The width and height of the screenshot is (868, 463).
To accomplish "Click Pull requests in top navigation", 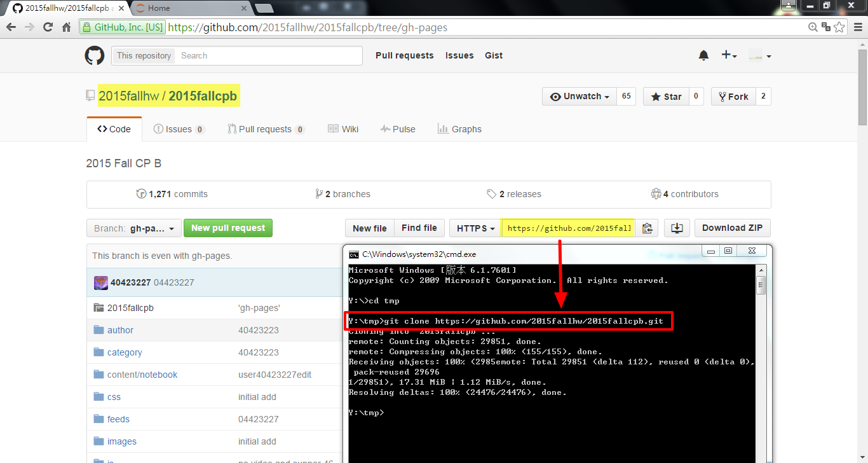I will click(x=404, y=55).
